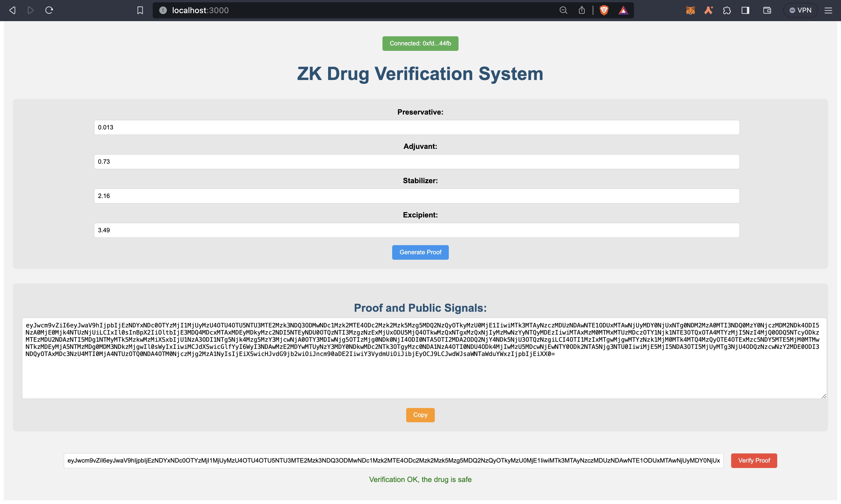The image size is (841, 504).
Task: Click the Connected wallet address button
Action: [420, 43]
